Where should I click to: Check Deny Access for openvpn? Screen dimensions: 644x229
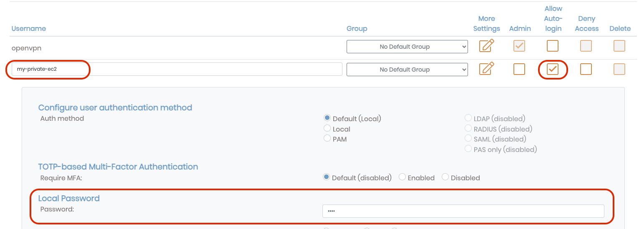pyautogui.click(x=586, y=46)
